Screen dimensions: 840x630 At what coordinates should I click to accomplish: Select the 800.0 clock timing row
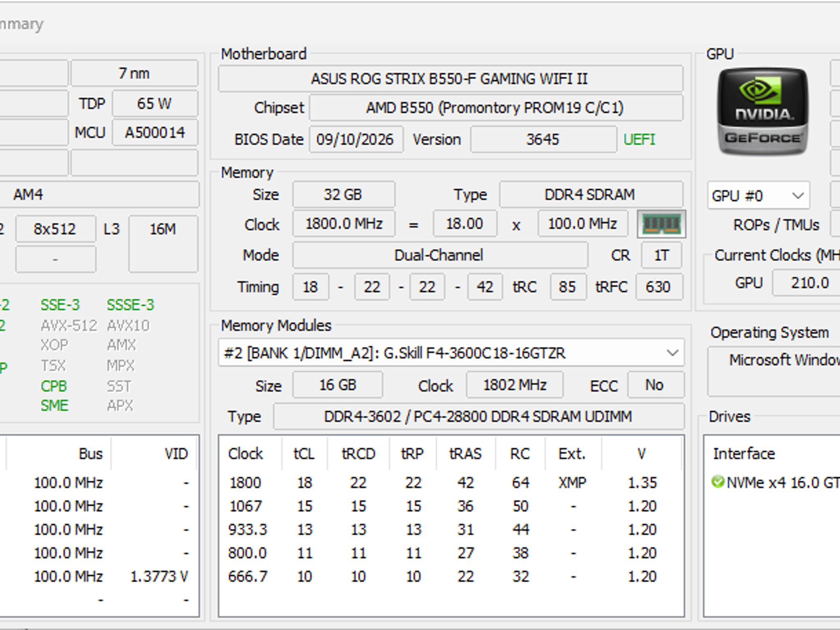coord(451,552)
